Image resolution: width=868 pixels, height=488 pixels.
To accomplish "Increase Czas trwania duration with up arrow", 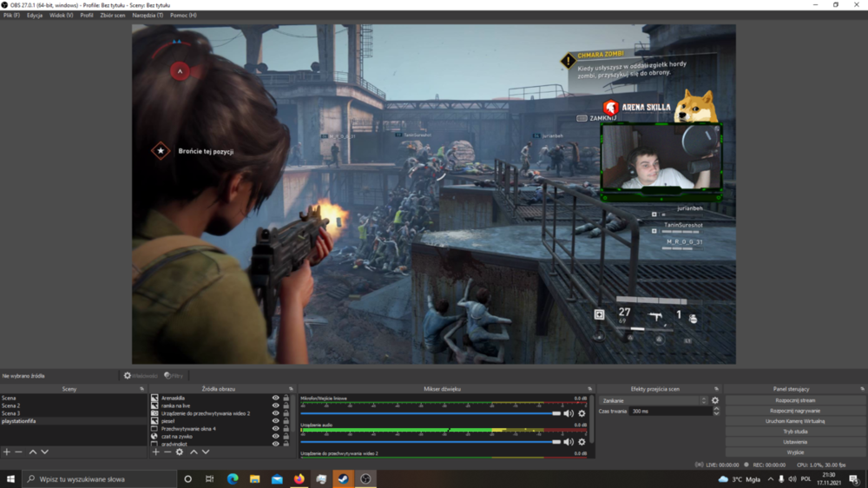I will [716, 409].
